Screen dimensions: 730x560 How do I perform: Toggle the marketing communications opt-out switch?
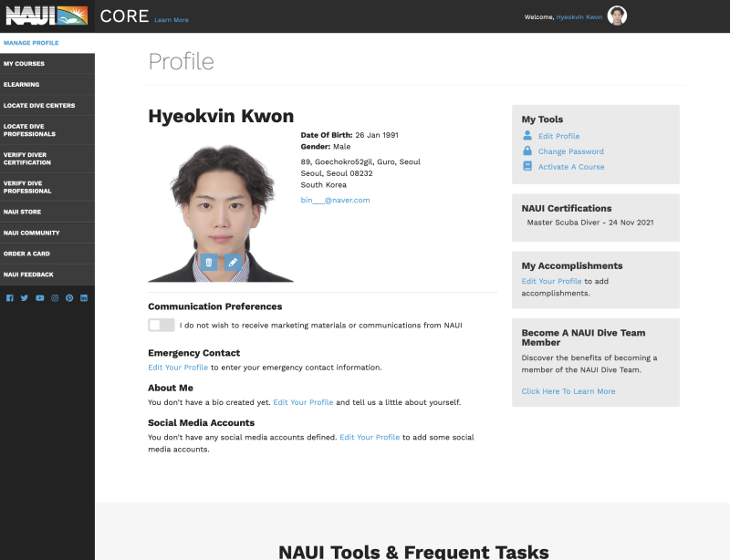click(162, 325)
